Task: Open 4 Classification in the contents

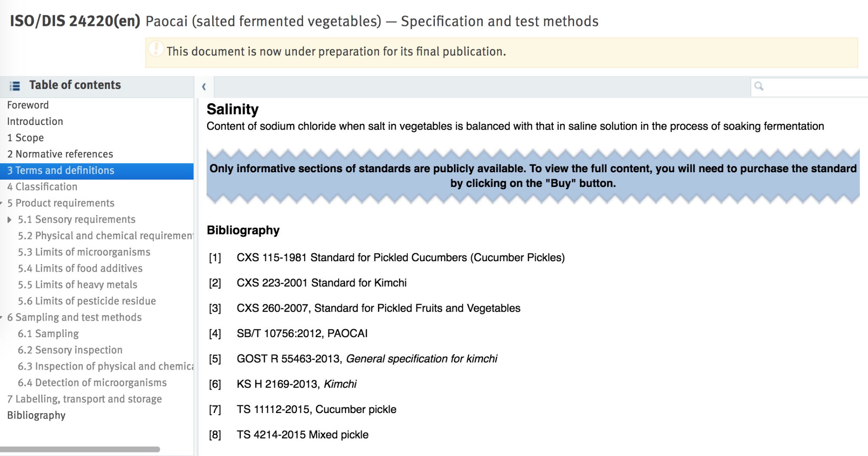Action: 42,187
